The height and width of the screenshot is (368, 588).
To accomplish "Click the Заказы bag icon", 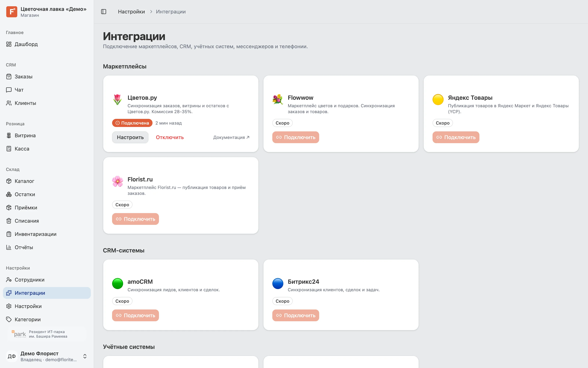I will click(9, 77).
